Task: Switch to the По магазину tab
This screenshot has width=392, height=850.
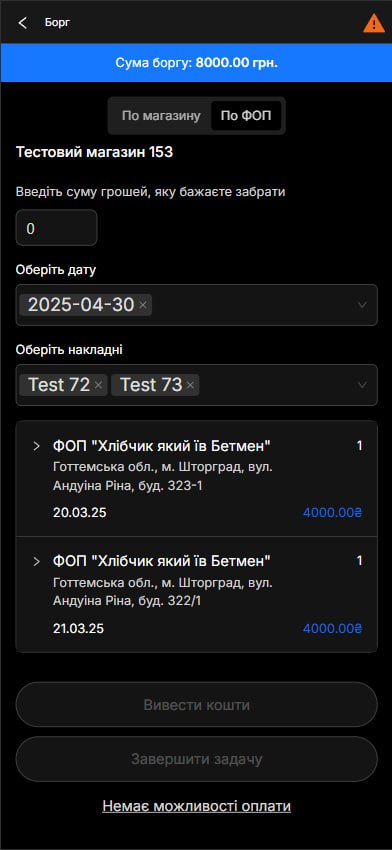Action: point(161,115)
